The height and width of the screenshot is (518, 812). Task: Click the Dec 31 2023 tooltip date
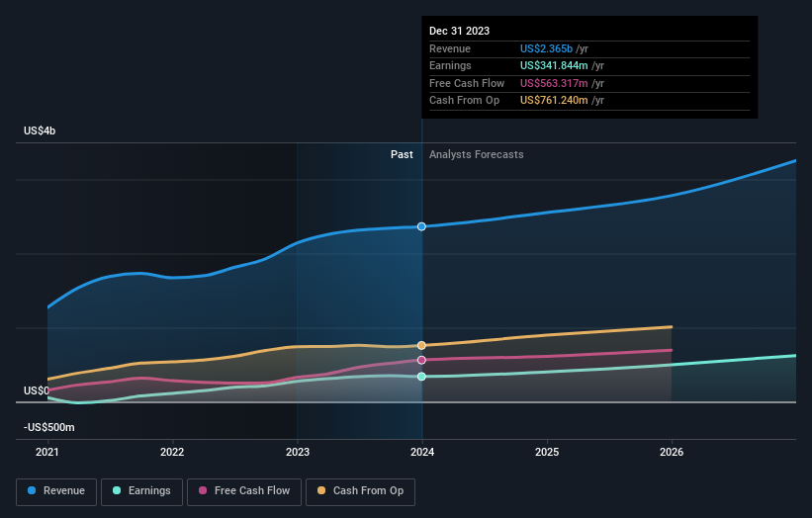pos(459,31)
